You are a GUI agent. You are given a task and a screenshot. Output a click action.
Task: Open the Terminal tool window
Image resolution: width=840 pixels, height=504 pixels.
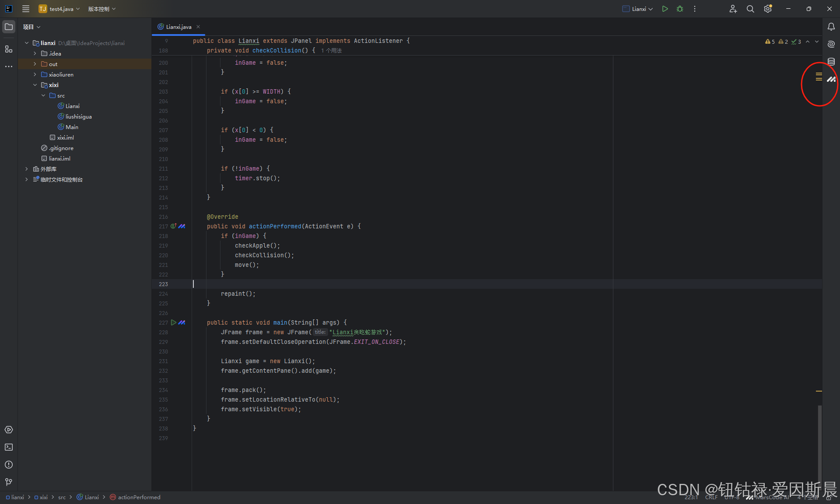pyautogui.click(x=9, y=447)
